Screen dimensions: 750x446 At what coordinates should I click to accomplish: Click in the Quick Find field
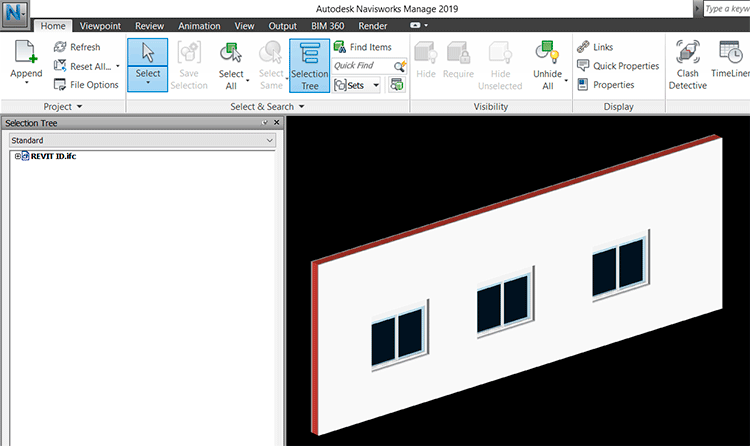coord(363,66)
